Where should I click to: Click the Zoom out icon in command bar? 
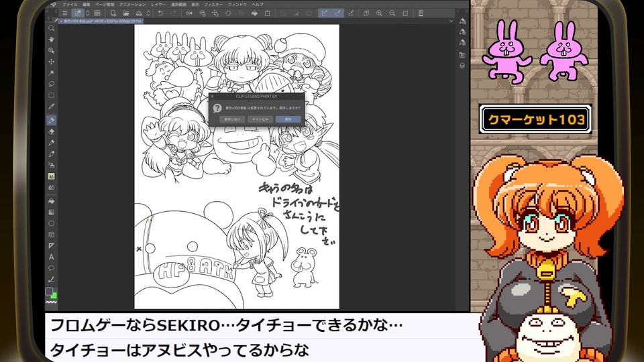392,13
